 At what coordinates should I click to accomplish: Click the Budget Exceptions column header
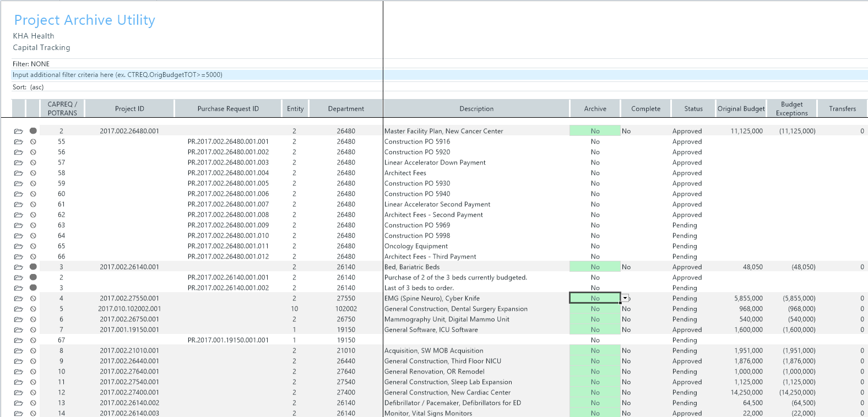pyautogui.click(x=791, y=109)
